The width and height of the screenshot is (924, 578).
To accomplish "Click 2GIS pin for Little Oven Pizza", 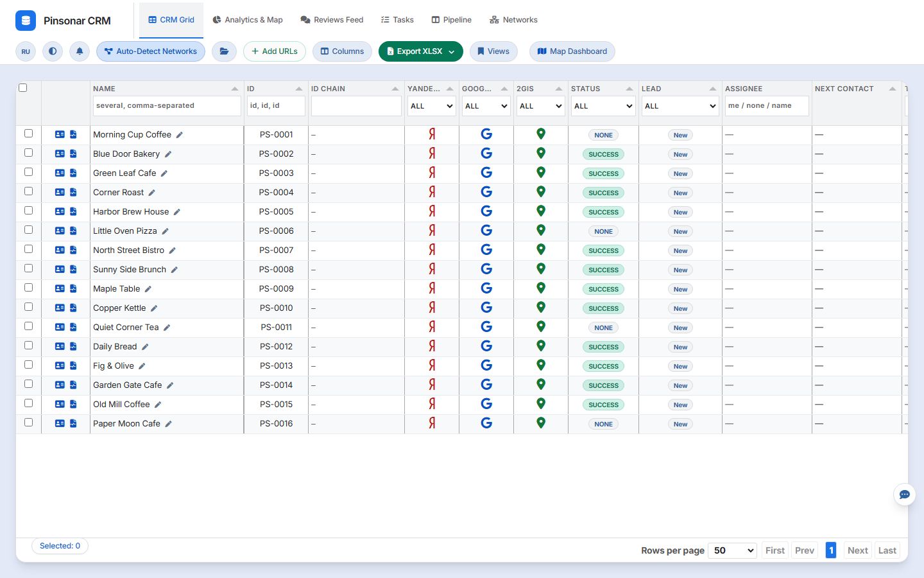I will coord(541,230).
